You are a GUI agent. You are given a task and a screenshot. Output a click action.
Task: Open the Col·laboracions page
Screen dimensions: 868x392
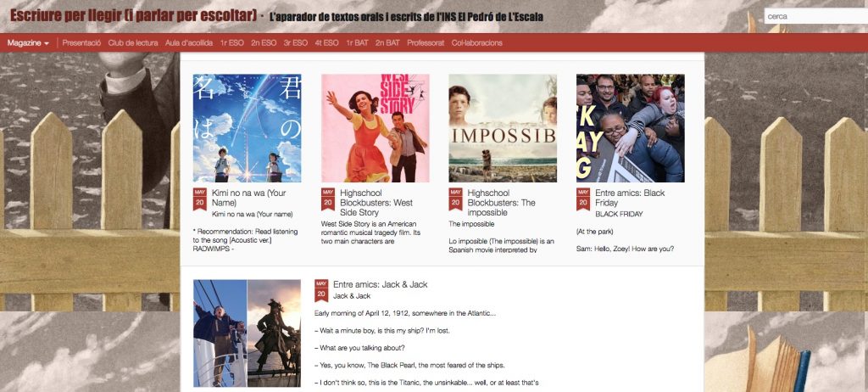click(477, 42)
